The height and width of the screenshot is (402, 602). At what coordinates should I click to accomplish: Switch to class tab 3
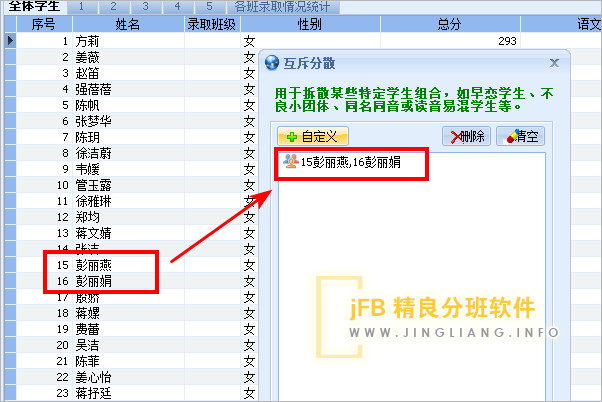146,6
